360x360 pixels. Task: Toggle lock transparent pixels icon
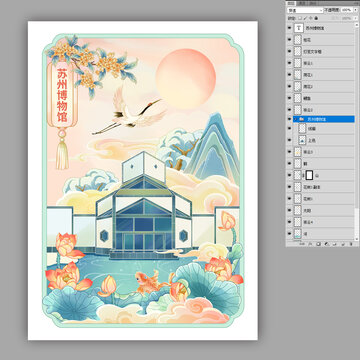click(x=300, y=18)
